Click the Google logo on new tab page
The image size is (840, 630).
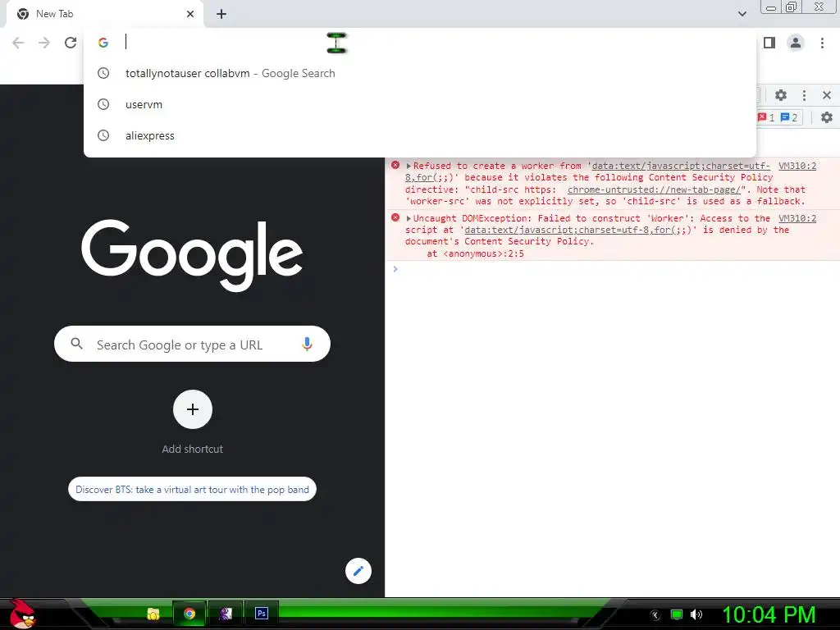(192, 255)
